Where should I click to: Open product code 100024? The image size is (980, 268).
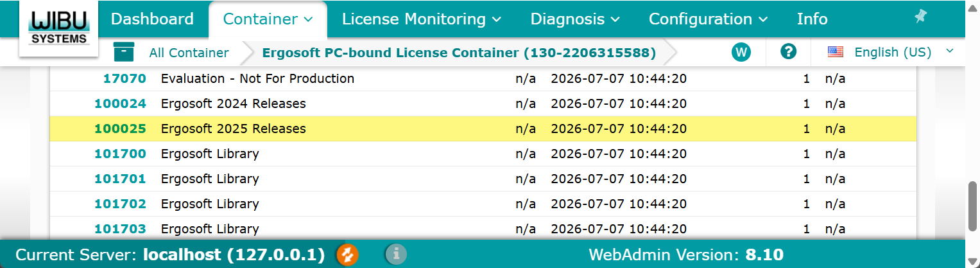pos(120,103)
